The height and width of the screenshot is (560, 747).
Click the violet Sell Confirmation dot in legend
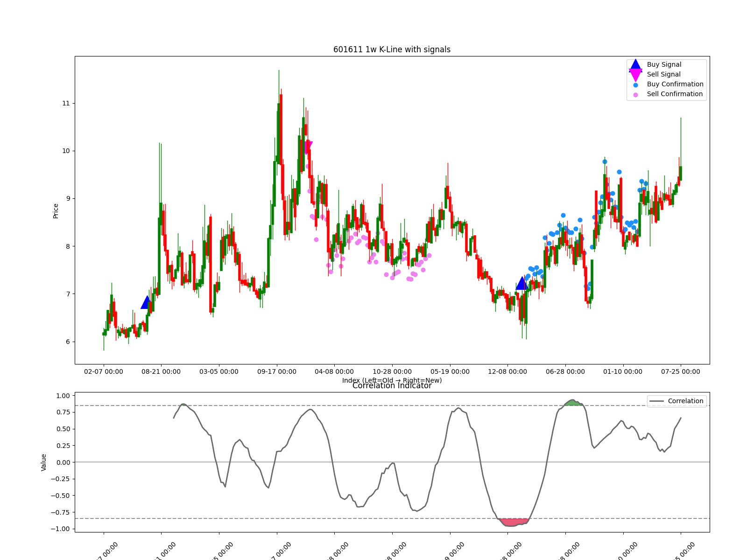pyautogui.click(x=635, y=95)
